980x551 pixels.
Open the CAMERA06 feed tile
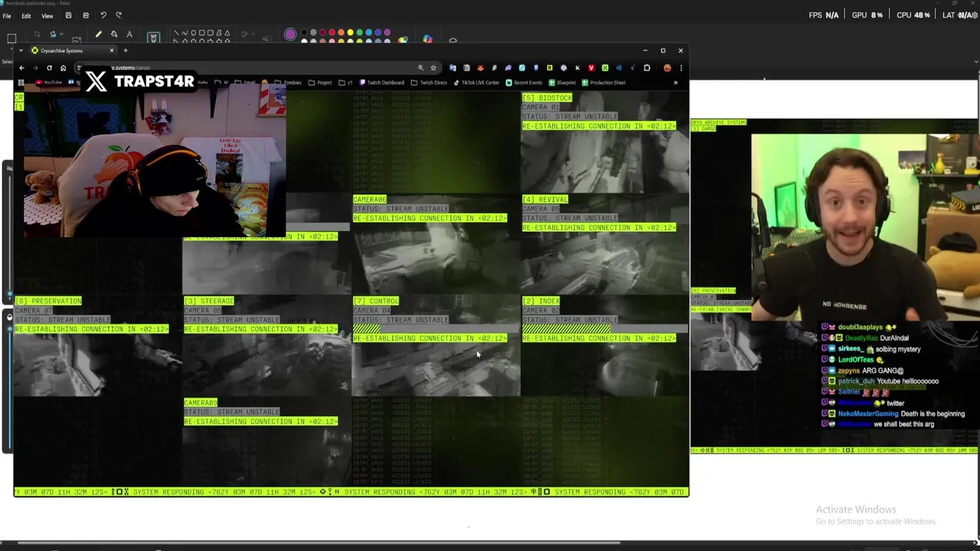[436, 245]
